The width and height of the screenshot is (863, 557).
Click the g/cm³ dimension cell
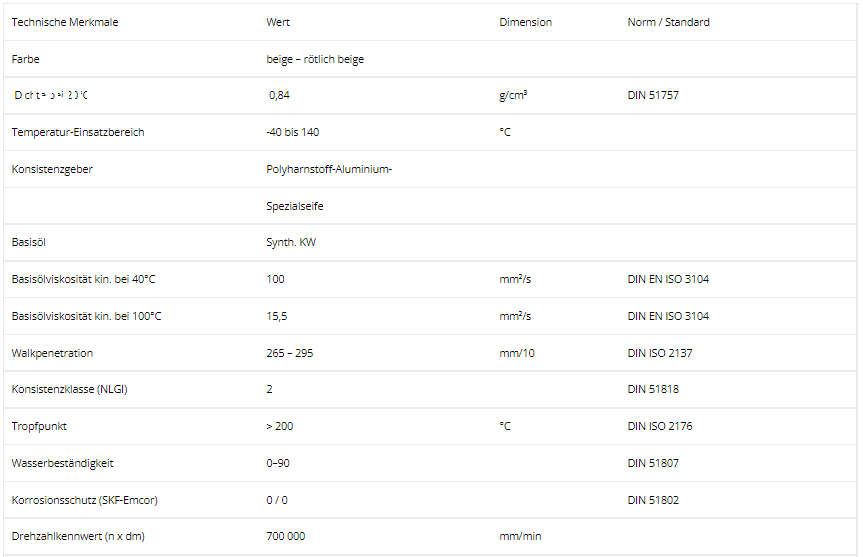(513, 96)
